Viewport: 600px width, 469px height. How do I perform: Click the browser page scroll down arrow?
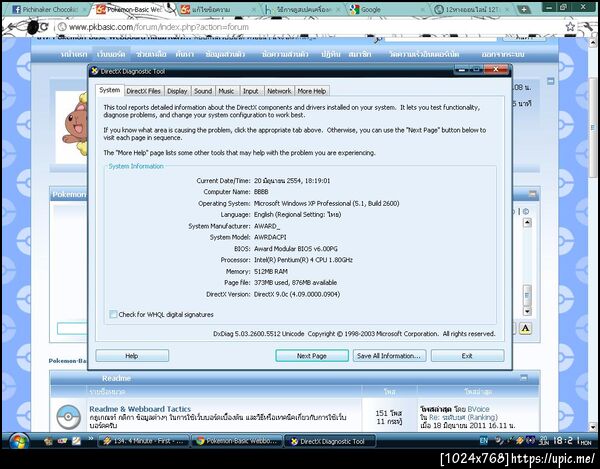[x=594, y=427]
